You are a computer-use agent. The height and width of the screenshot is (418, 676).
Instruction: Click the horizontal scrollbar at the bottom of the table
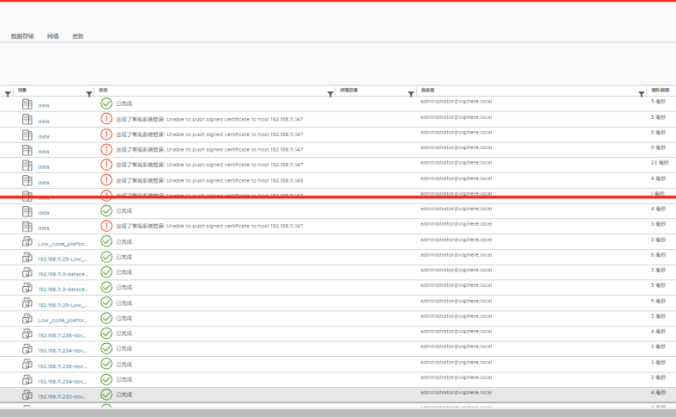point(338,413)
